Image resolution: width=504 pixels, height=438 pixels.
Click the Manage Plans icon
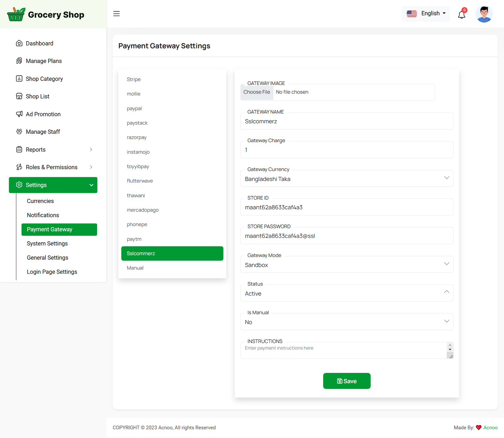coord(19,61)
